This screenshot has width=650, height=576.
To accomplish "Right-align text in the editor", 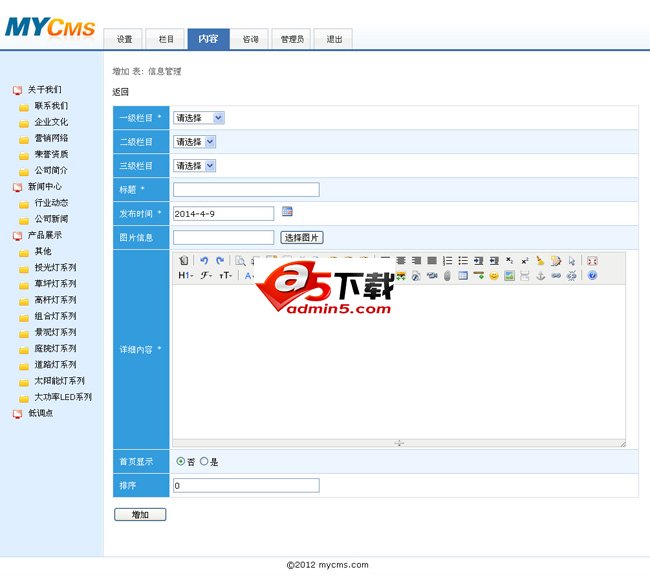I will [x=416, y=261].
